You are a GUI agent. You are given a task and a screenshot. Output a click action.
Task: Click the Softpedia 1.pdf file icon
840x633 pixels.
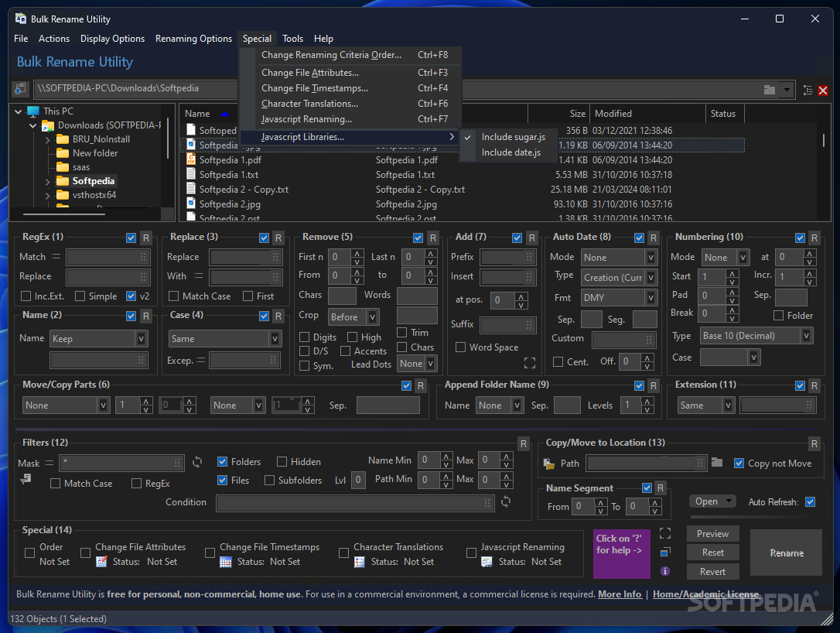(x=191, y=159)
